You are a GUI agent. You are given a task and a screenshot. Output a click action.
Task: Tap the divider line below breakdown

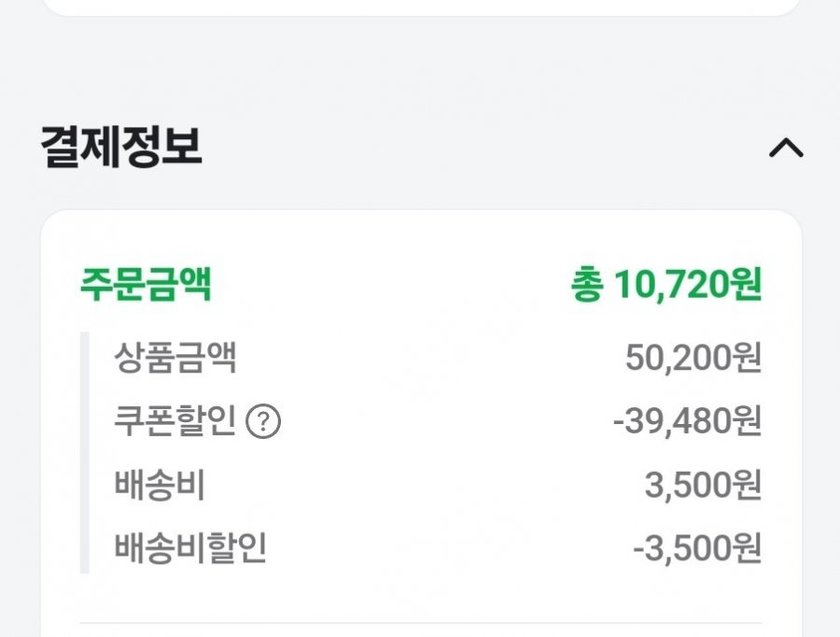pos(421,623)
